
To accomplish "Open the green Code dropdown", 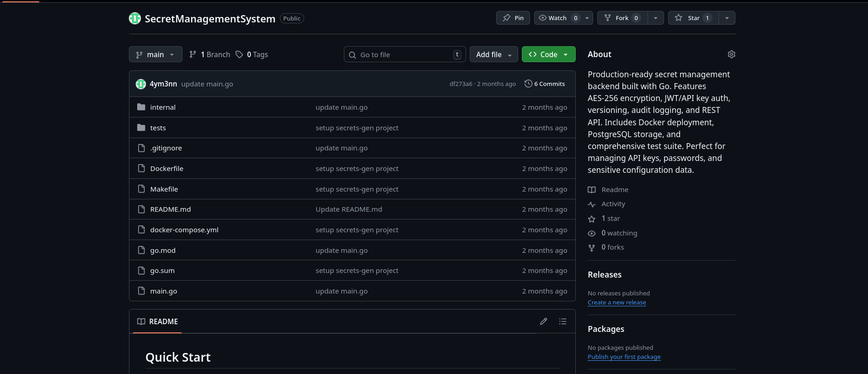I will click(548, 54).
